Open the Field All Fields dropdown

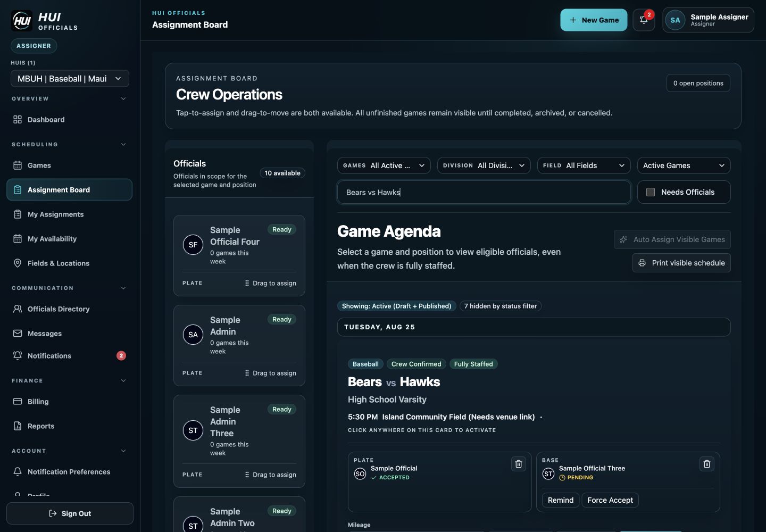click(x=584, y=165)
